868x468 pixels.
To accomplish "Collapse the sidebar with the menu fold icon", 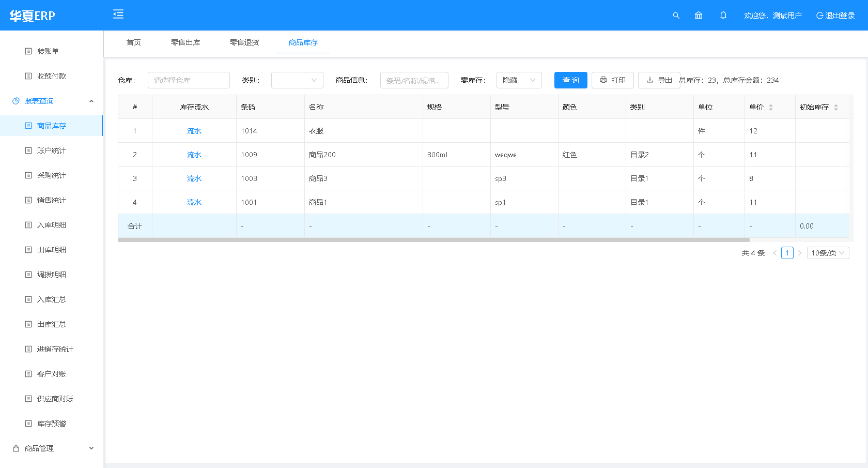I will pyautogui.click(x=118, y=14).
